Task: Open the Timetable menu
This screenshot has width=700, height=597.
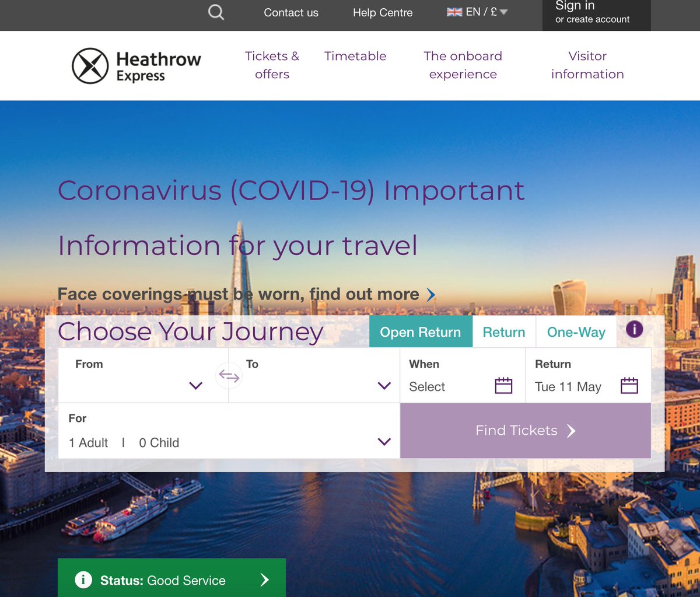Action: tap(355, 56)
